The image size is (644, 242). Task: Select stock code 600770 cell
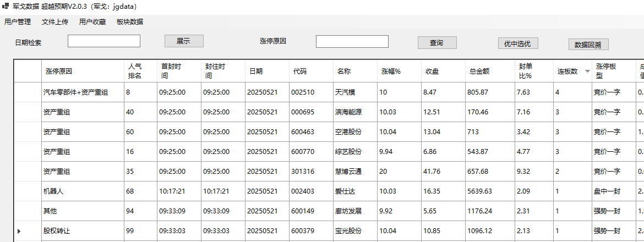point(311,151)
